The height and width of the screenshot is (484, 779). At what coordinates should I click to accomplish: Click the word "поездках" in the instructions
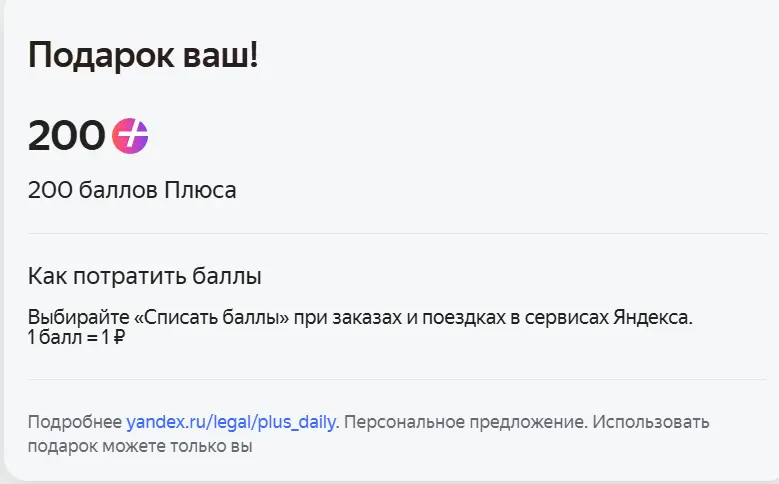(464, 317)
